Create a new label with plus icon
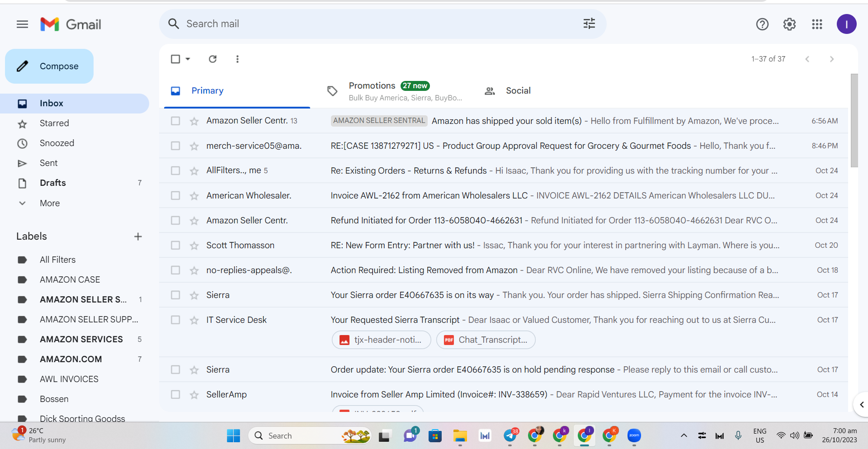Viewport: 868px width, 449px height. point(138,236)
